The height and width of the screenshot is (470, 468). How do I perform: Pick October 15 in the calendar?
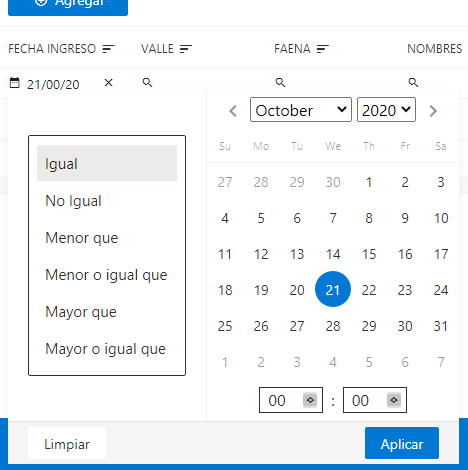coord(369,254)
